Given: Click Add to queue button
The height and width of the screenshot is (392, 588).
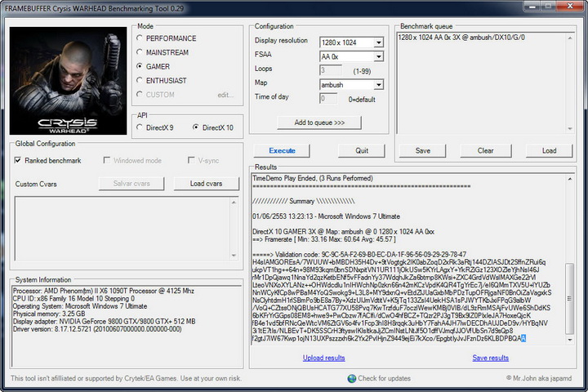Looking at the screenshot, I should [319, 122].
